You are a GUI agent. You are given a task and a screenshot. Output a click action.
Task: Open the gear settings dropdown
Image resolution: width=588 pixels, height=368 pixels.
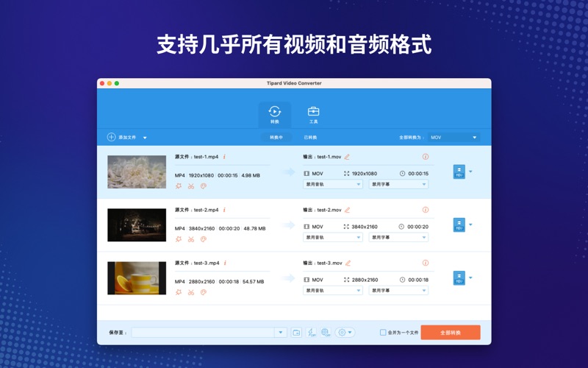point(345,333)
